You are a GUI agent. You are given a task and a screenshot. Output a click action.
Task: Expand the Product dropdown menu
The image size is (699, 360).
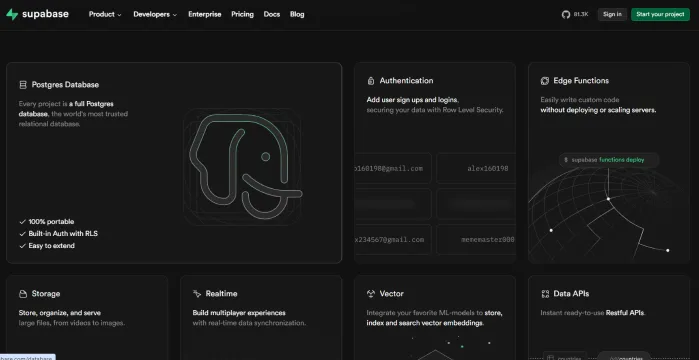click(105, 14)
